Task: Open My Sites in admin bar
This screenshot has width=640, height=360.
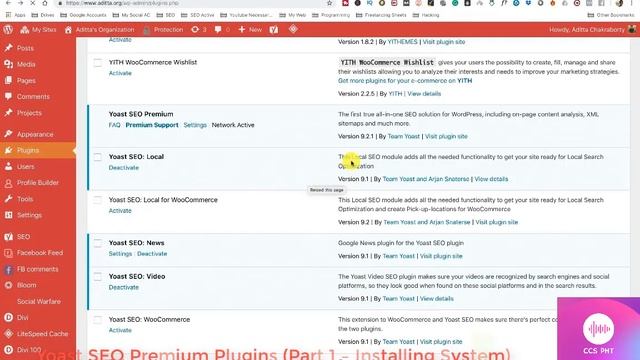Action: (38, 29)
